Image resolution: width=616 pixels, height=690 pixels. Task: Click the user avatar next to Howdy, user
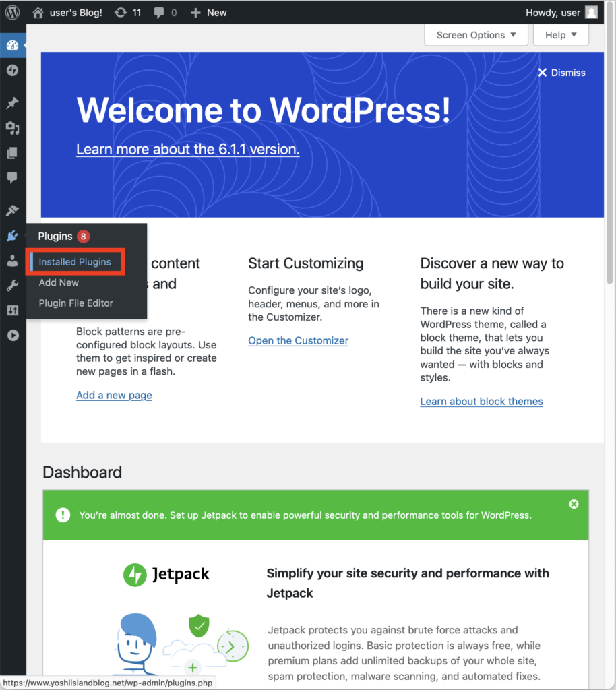pyautogui.click(x=591, y=12)
